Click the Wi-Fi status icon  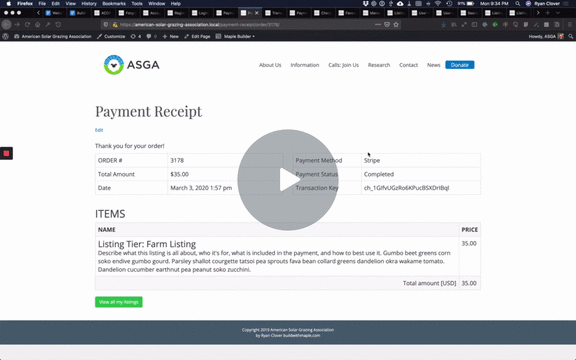pyautogui.click(x=438, y=4)
